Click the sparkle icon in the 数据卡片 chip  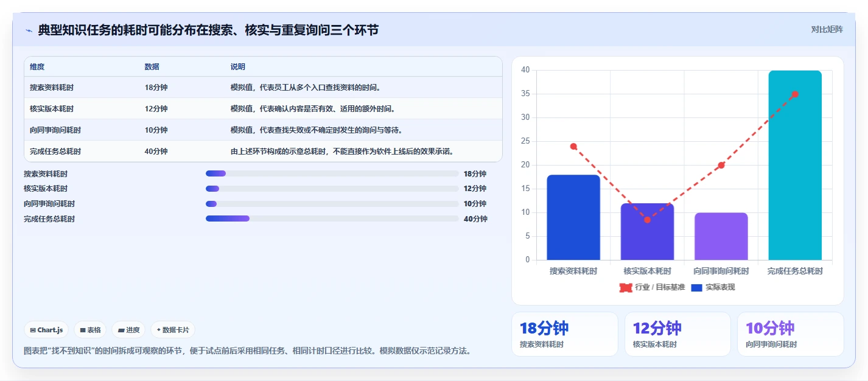(159, 330)
